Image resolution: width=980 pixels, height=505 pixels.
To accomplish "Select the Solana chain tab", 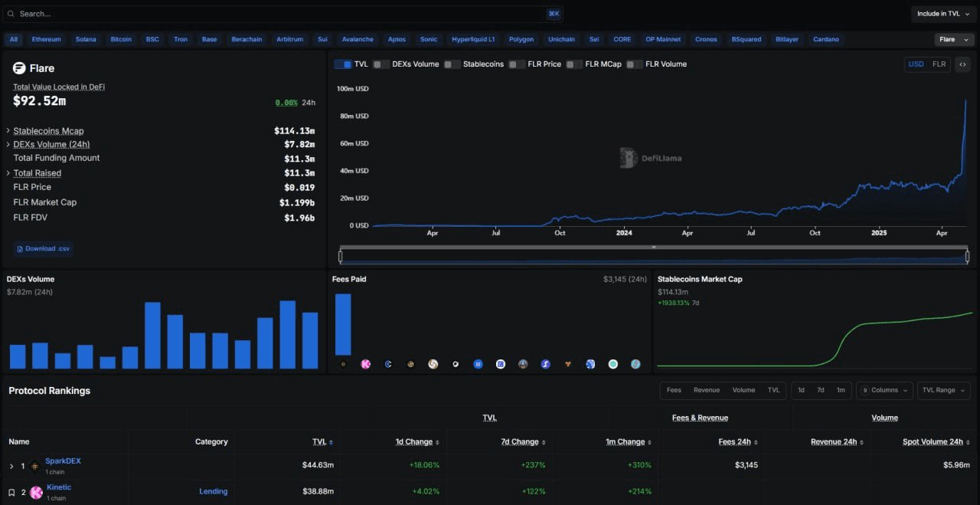I will tap(86, 39).
